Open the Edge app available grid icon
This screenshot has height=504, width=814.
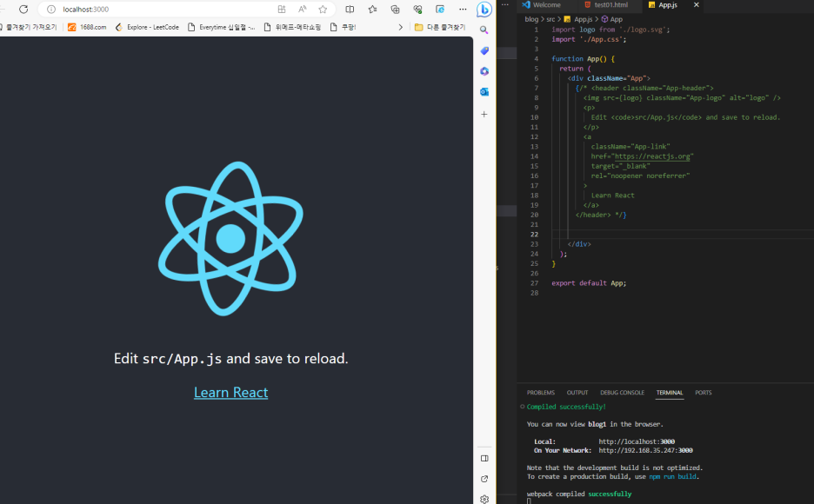tap(282, 10)
